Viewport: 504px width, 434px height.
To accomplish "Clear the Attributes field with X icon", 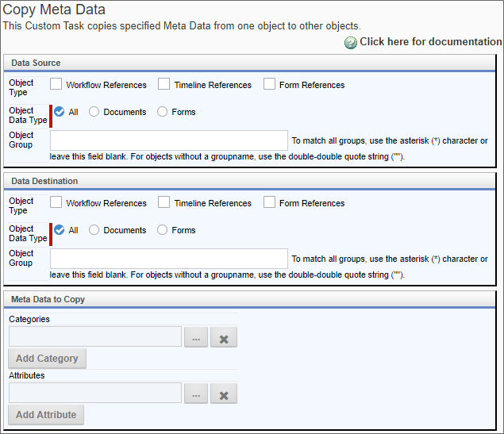I will tap(224, 394).
